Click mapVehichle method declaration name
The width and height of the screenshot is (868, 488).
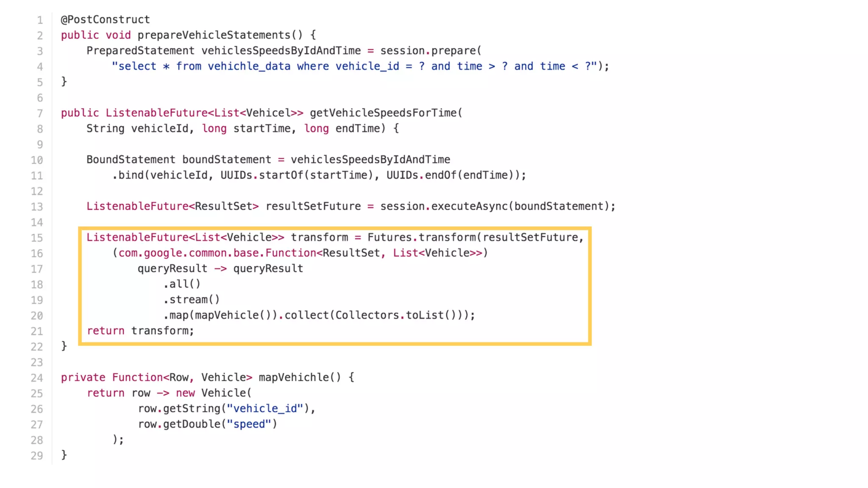[293, 377]
